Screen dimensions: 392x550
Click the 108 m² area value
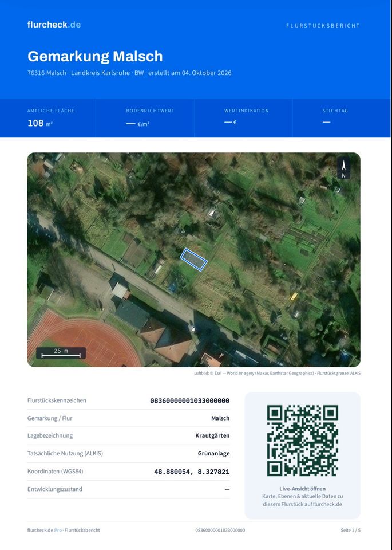tap(40, 123)
